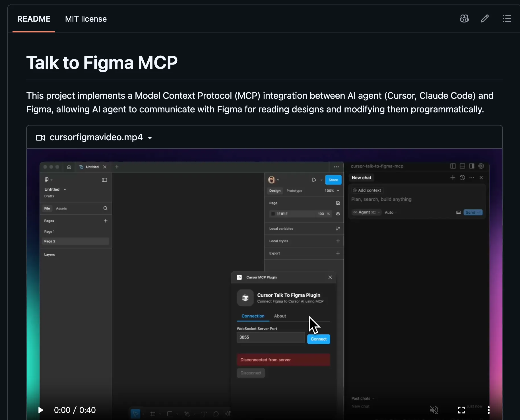Click the WebSocket Server Port field
The width and height of the screenshot is (520, 420).
click(x=271, y=337)
